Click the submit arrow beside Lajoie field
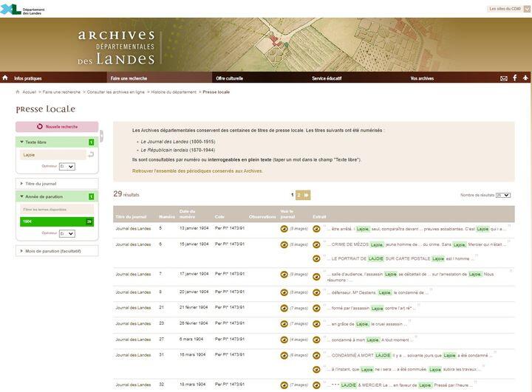 91,155
